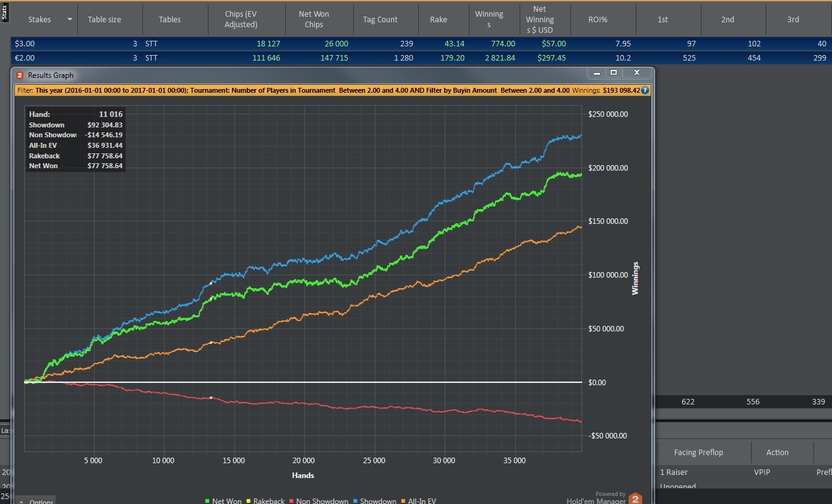Screen dimensions: 832x504
Task: Click the All-In EV value in graph tooltip
Action: click(105, 145)
